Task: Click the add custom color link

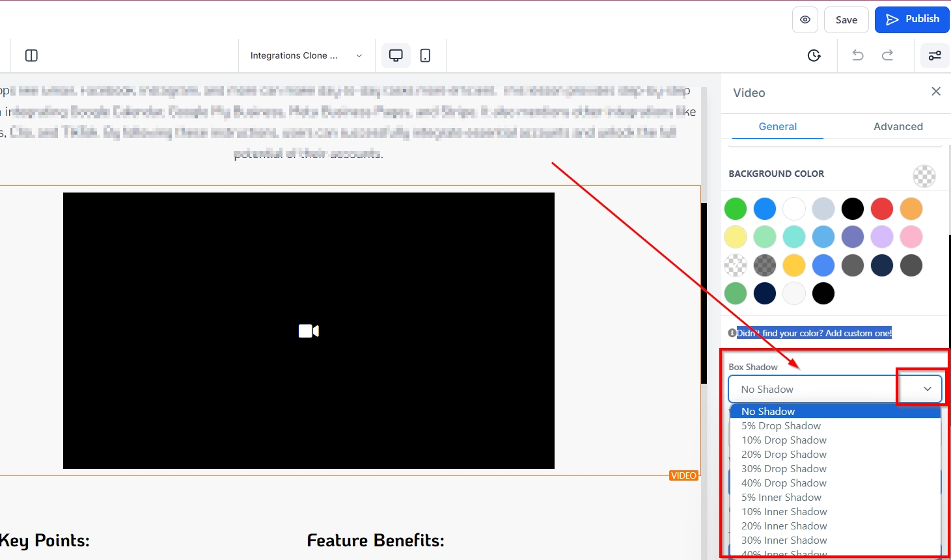Action: 814,333
